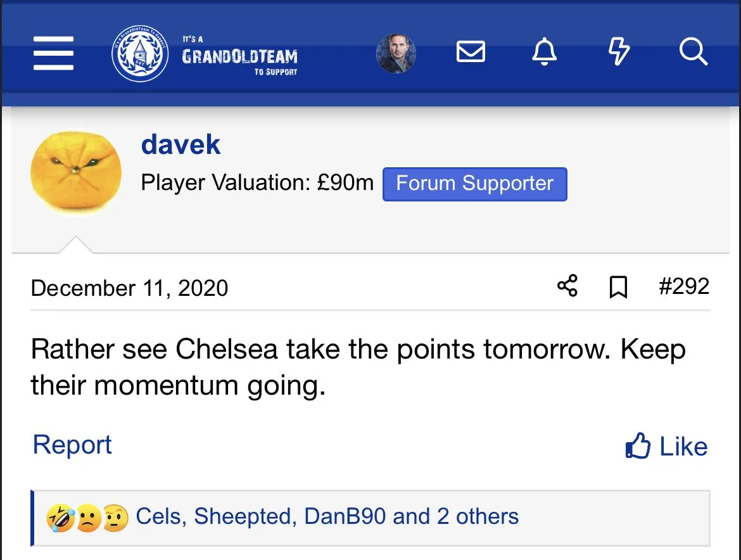
Task: Open the search magnifying glass
Action: click(x=693, y=52)
